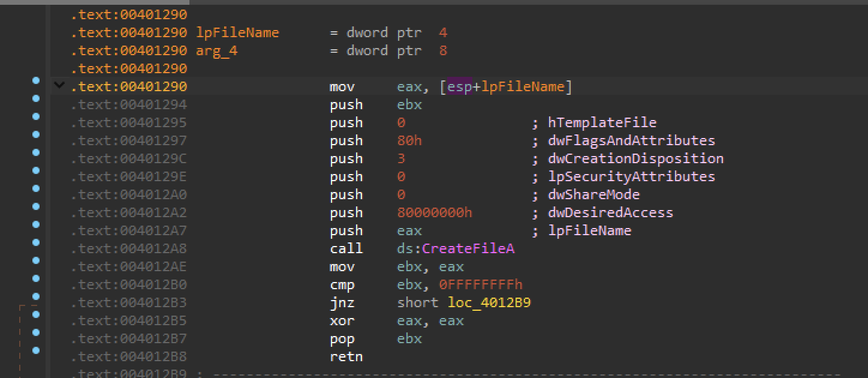This screenshot has height=378, width=868.
Task: Click address .text:004012A8
Action: pyautogui.click(x=129, y=248)
